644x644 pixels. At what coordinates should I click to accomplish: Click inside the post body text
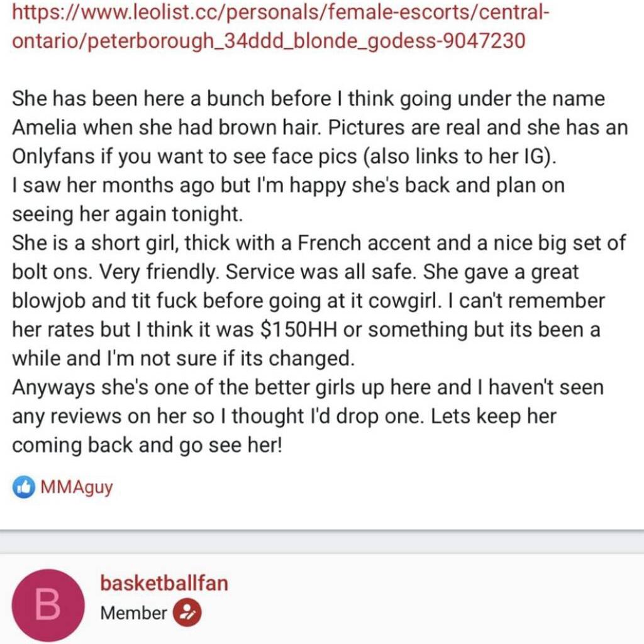click(x=314, y=270)
